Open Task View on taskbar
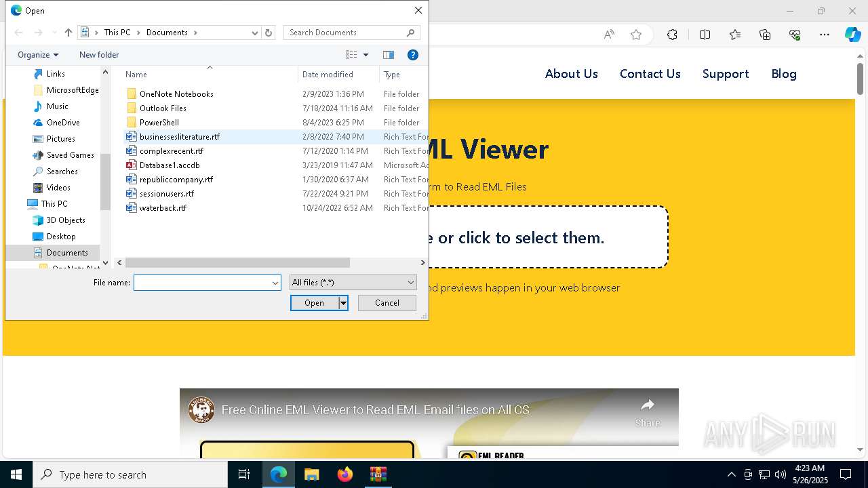868x488 pixels. coord(244,474)
